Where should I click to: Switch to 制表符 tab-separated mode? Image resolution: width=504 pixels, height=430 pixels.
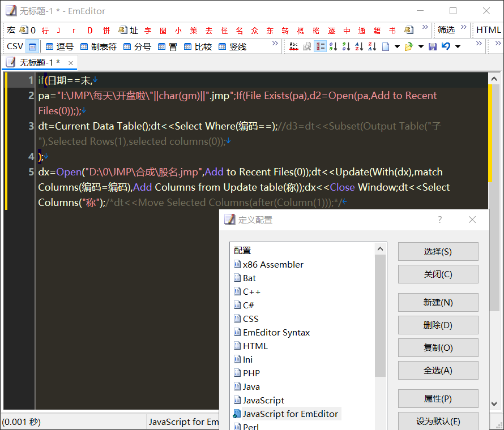pos(98,47)
